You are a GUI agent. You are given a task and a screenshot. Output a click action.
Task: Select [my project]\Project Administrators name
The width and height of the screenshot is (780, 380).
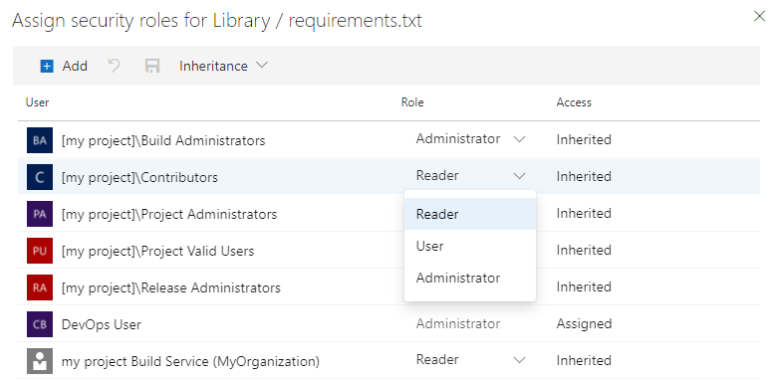[x=169, y=214]
